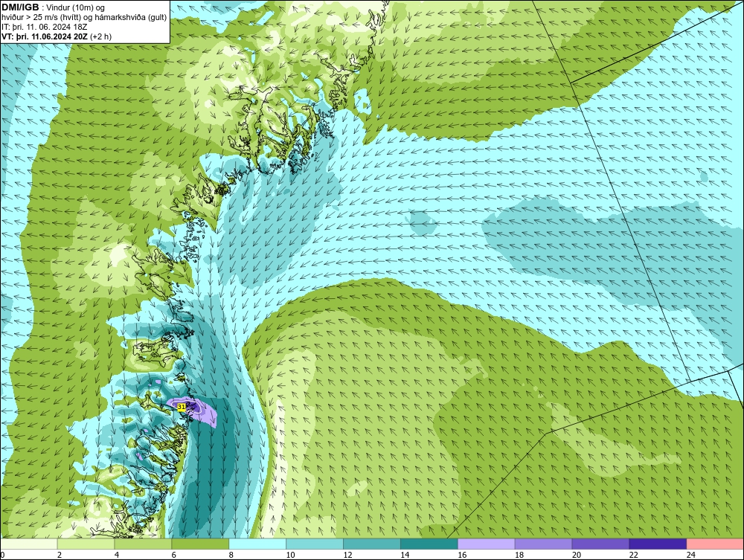Click the purple swatch between 18 and 20
This screenshot has height=560, width=744.
(x=543, y=544)
